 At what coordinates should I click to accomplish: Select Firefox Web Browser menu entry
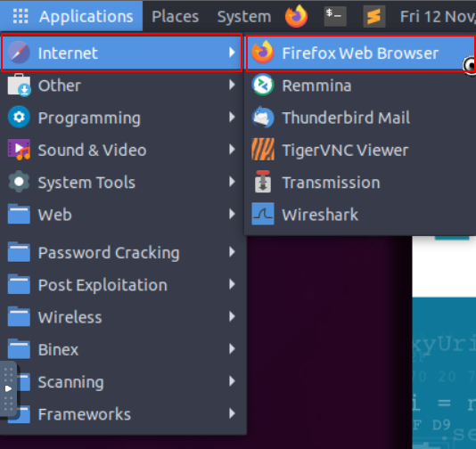pyautogui.click(x=361, y=53)
